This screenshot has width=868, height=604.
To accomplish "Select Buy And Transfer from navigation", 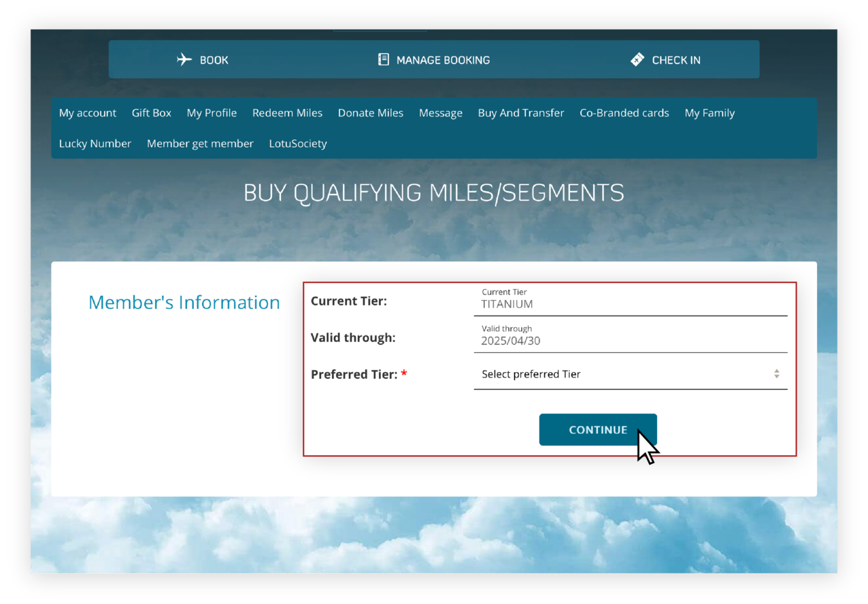I will [x=520, y=113].
